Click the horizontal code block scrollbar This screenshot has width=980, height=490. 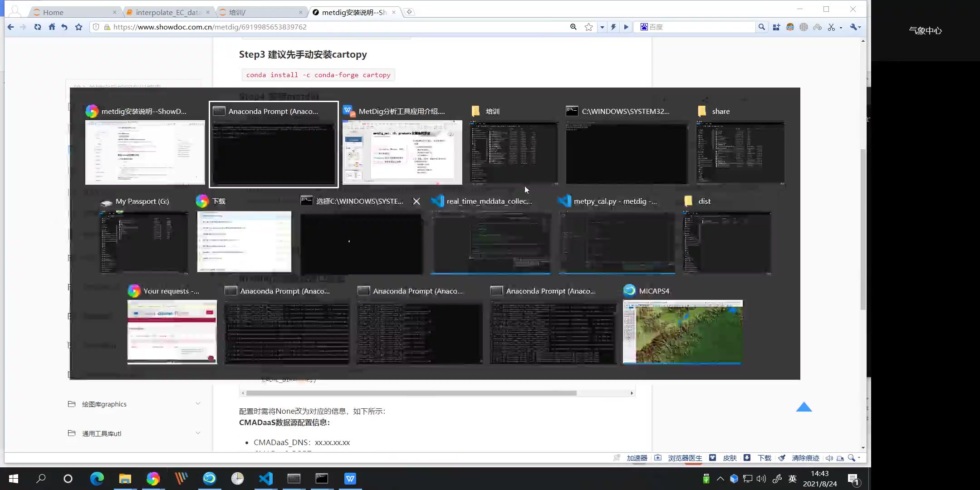411,393
